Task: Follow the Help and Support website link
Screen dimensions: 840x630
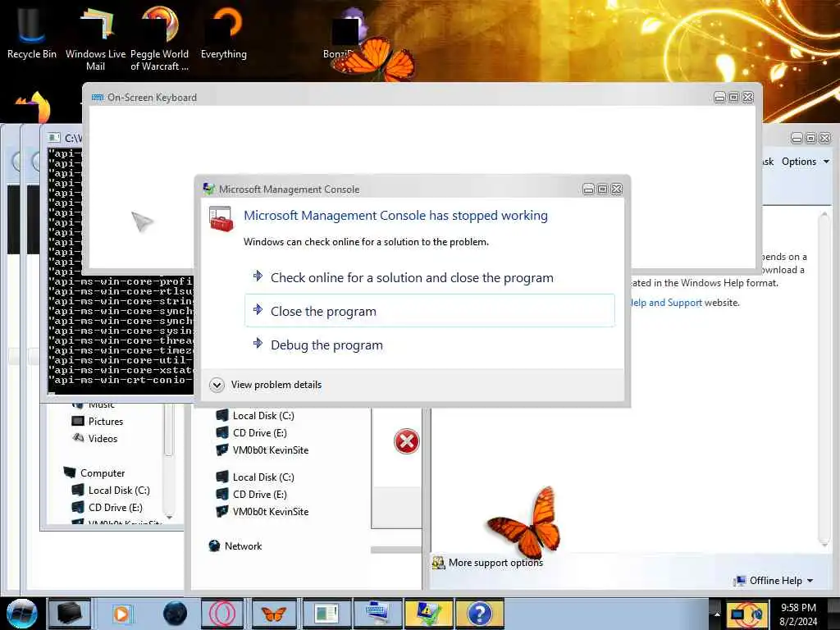Action: click(x=666, y=303)
